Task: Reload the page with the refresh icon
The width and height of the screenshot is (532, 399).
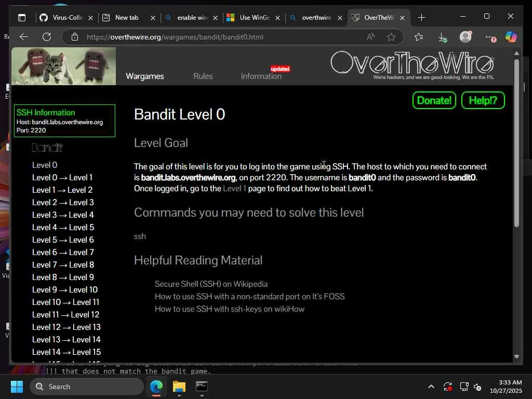Action: [x=47, y=37]
